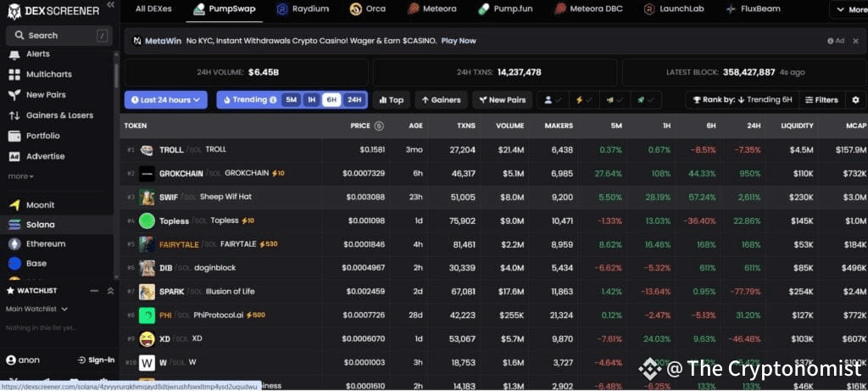Open DIB doginblock row
Image resolution: width=868 pixels, height=391 pixels.
click(494, 267)
